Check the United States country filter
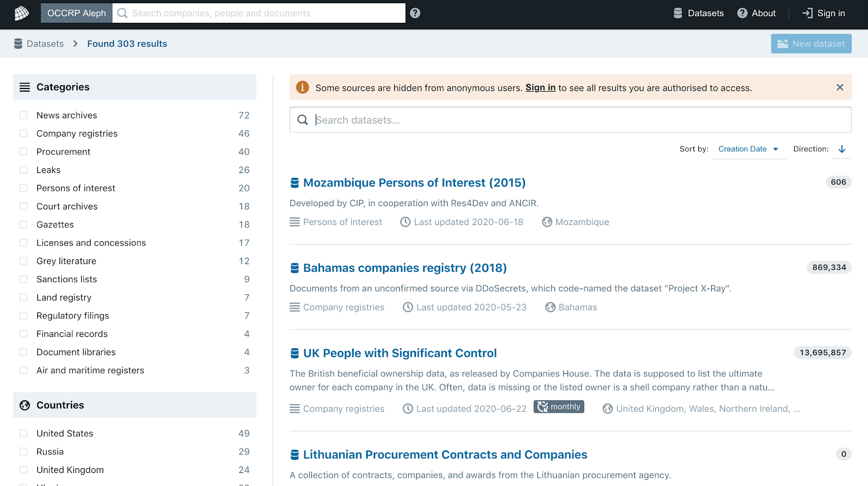Image resolution: width=868 pixels, height=486 pixels. coord(23,433)
